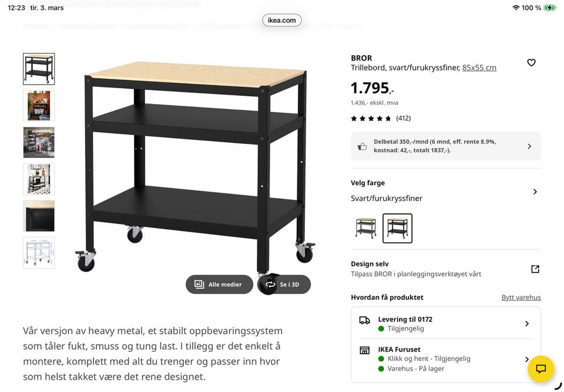Open the 85x55 cm size link
The image size is (564, 392).
click(x=479, y=68)
